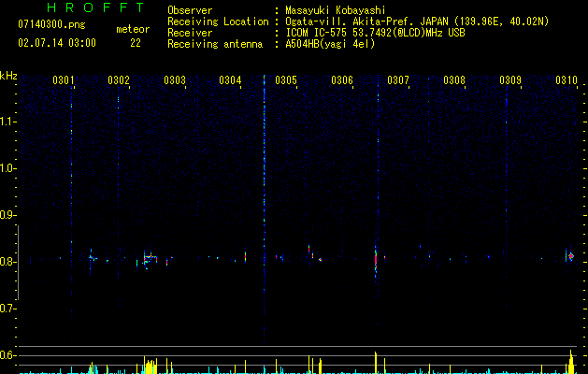This screenshot has width=588, height=374.
Task: Select the file name 07140300.png
Action: click(x=51, y=25)
